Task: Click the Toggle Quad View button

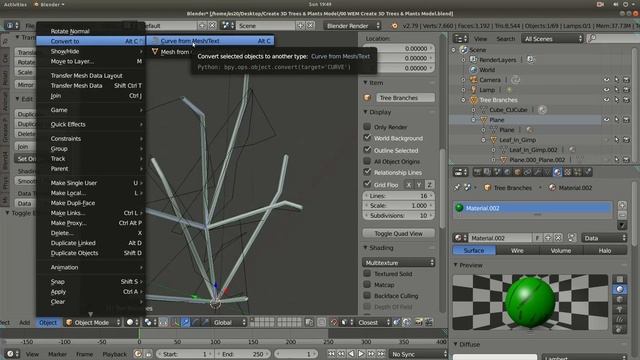Action: pos(398,233)
